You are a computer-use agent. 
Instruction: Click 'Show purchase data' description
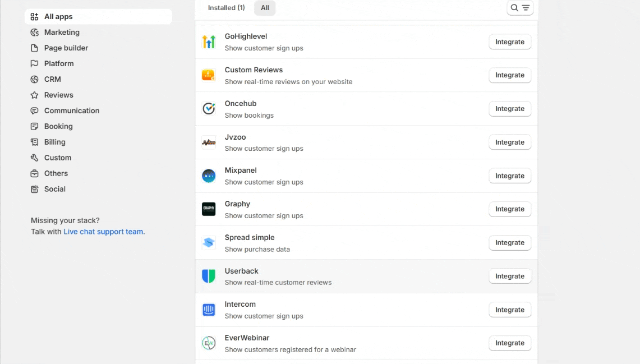coord(257,250)
